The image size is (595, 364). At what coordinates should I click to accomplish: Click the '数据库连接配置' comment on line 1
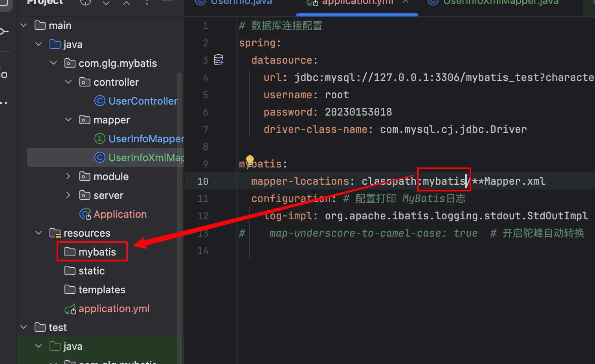(287, 26)
